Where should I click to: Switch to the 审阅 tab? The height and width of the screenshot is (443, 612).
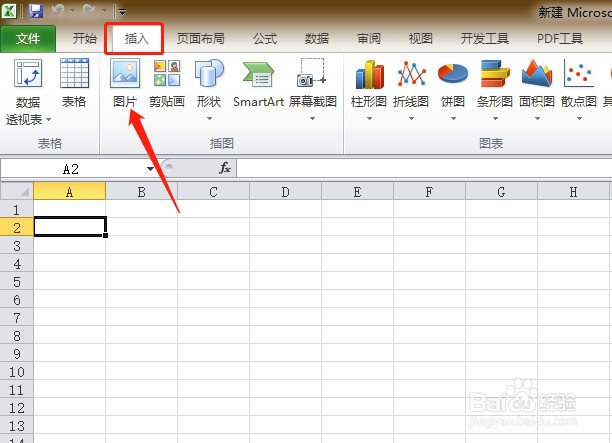(369, 38)
